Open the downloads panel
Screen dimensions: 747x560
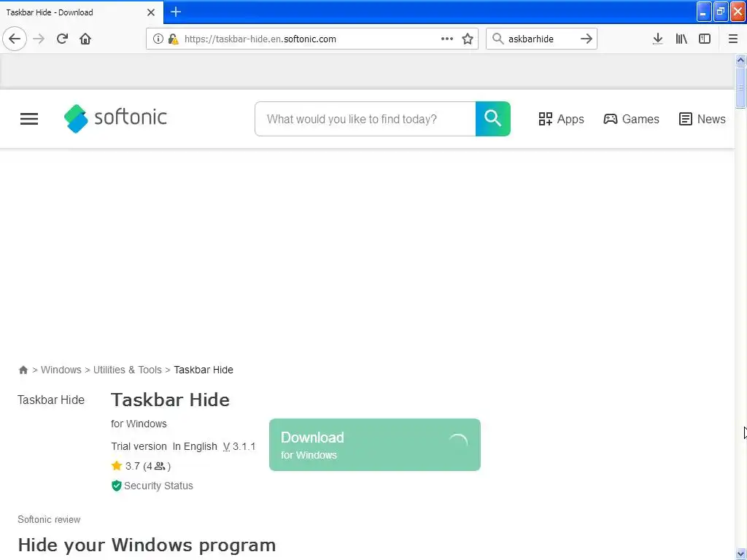pyautogui.click(x=657, y=39)
